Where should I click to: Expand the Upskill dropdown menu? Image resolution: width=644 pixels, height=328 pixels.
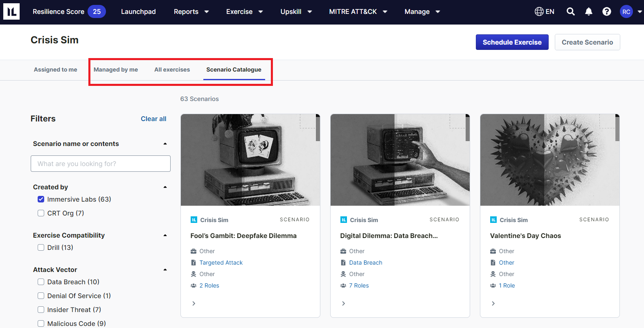(x=296, y=11)
